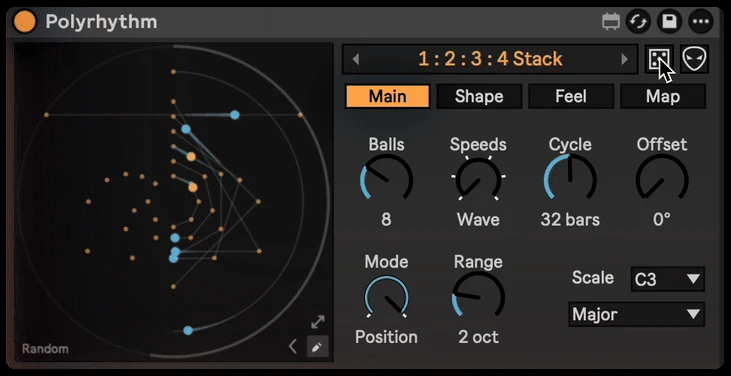Viewport: 731px width, 376px height.
Task: Click the left chevron beside the pencil
Action: (293, 347)
